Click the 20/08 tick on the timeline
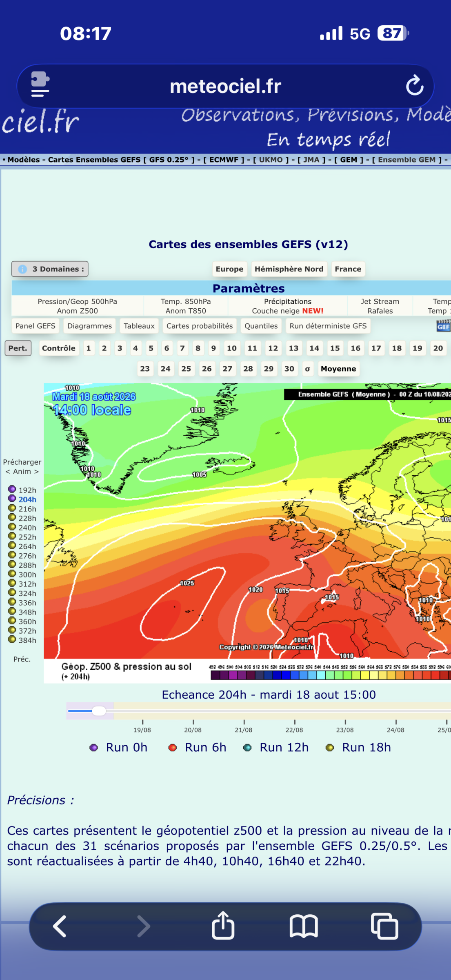451x980 pixels. 193,727
